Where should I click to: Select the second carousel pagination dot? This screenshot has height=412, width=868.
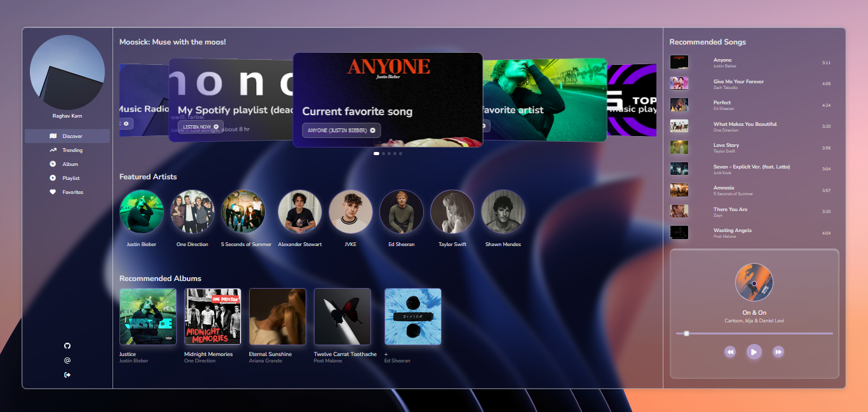pyautogui.click(x=383, y=153)
